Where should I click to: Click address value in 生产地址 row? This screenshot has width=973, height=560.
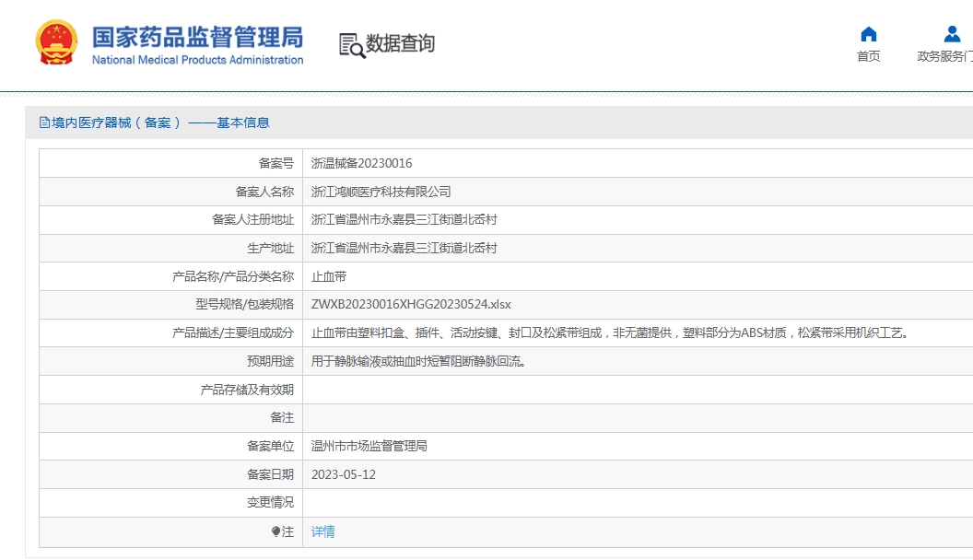coord(404,248)
